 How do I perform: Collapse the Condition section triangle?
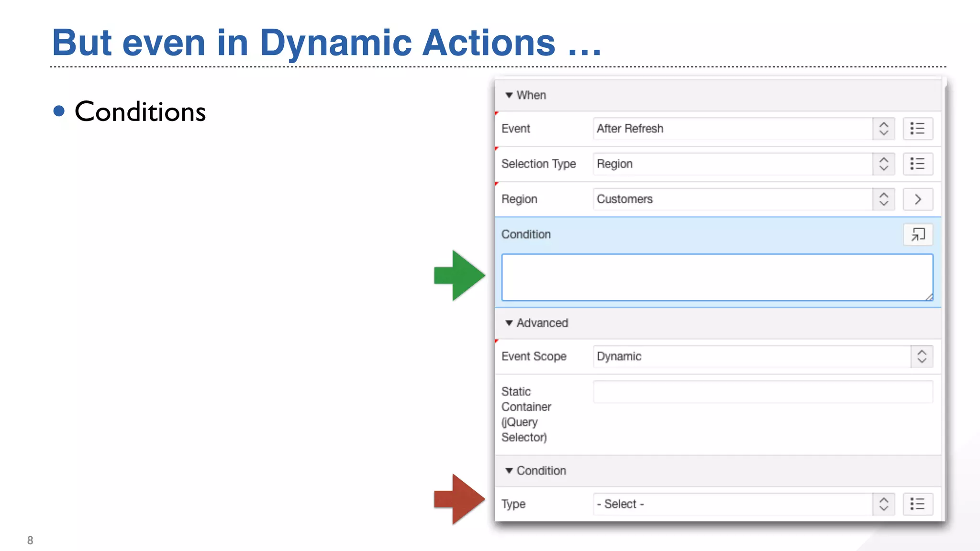point(509,471)
